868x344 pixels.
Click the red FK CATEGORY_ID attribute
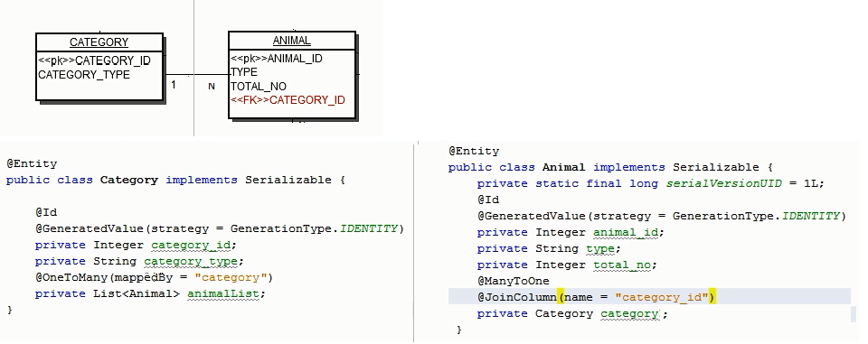coord(288,100)
